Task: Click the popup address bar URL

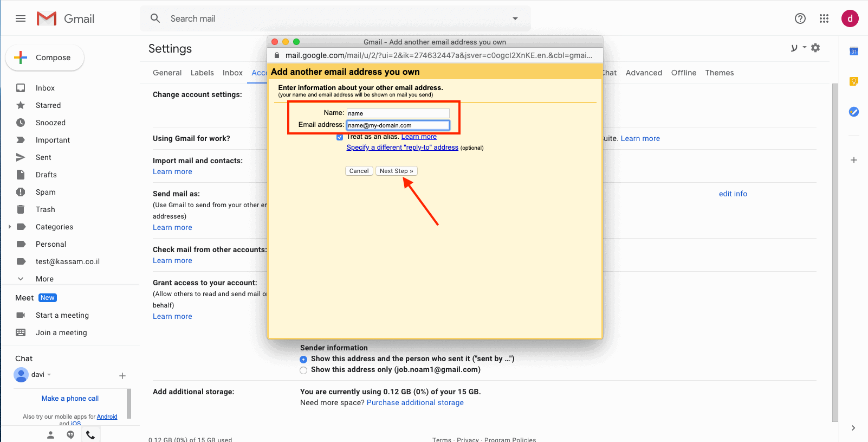Action: click(439, 55)
